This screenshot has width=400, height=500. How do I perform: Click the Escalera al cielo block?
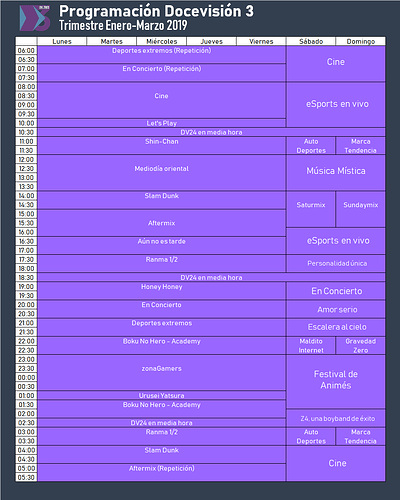point(336,327)
